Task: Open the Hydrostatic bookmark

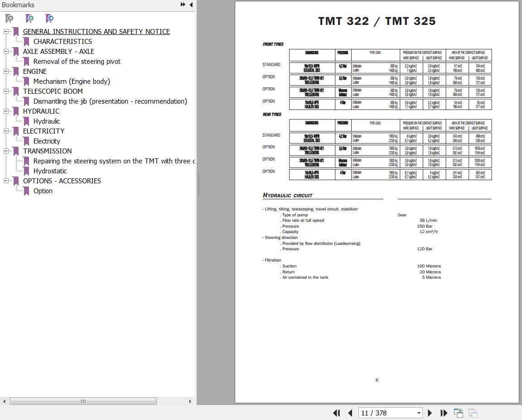Action: coord(50,171)
